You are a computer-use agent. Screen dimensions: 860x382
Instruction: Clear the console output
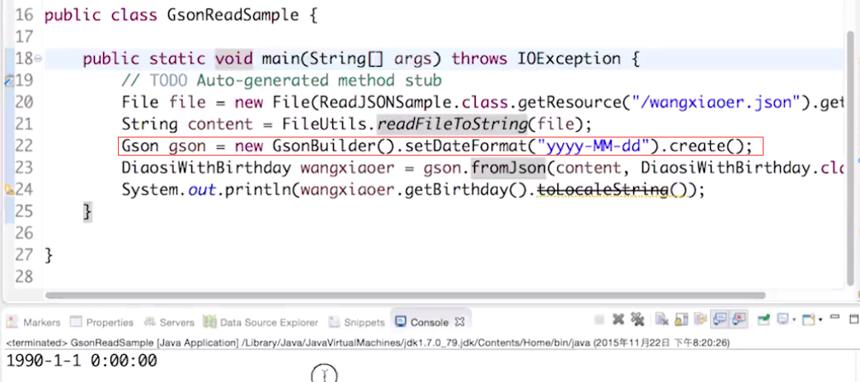662,319
